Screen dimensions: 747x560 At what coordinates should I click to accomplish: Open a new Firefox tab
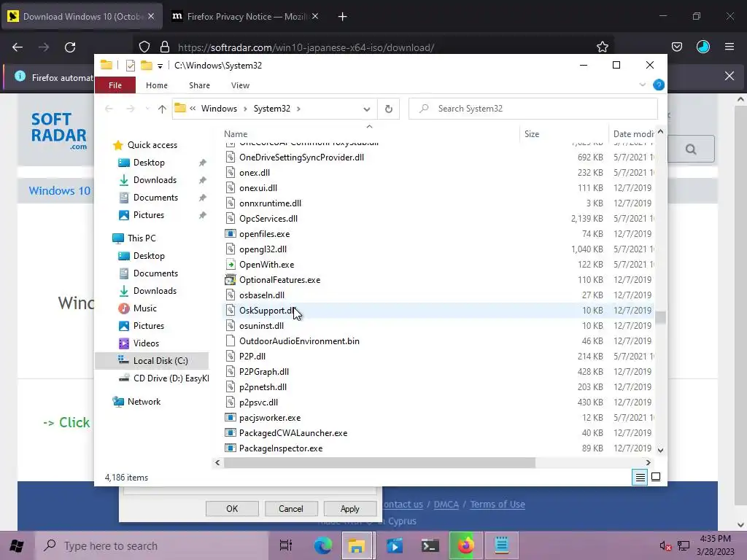point(342,17)
